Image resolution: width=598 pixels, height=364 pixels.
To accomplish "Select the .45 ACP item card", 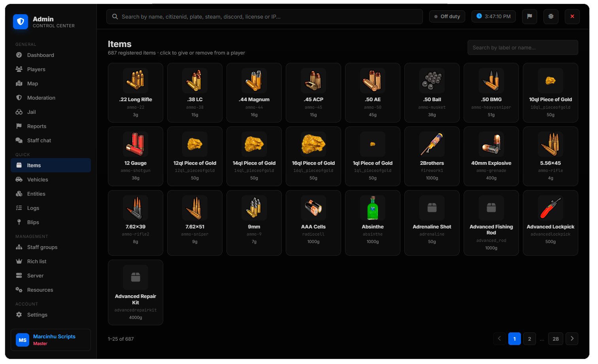I will (313, 92).
